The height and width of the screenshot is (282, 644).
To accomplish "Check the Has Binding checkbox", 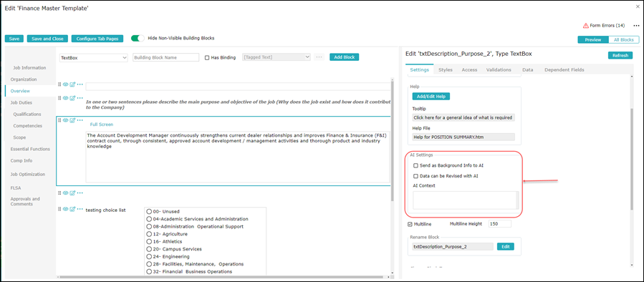I will pyautogui.click(x=207, y=58).
